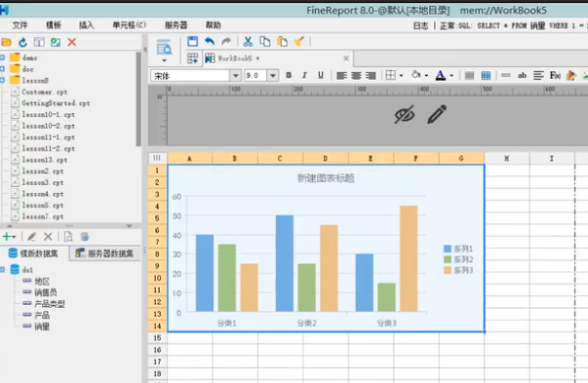This screenshot has height=383, width=588.
Task: Undo the last action
Action: 210,41
